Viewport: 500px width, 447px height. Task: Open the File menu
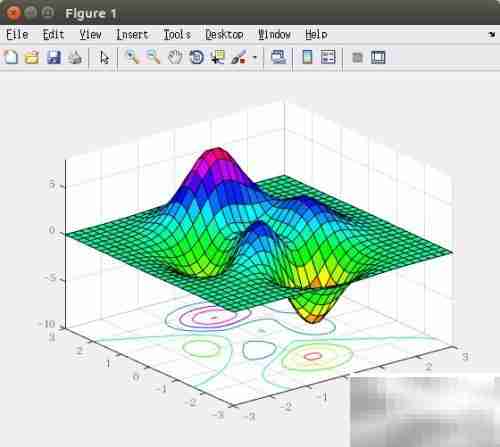(17, 35)
